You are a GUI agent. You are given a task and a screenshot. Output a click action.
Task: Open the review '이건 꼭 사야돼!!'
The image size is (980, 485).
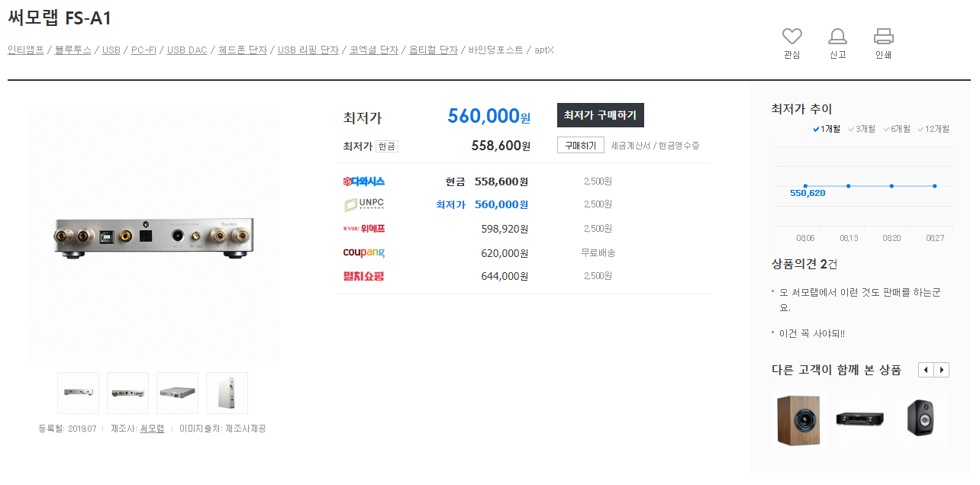[x=812, y=333]
